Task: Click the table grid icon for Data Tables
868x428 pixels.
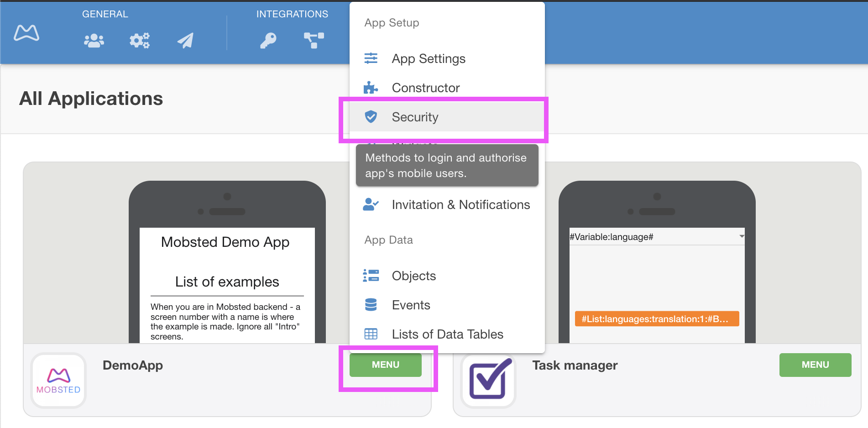Action: [371, 334]
